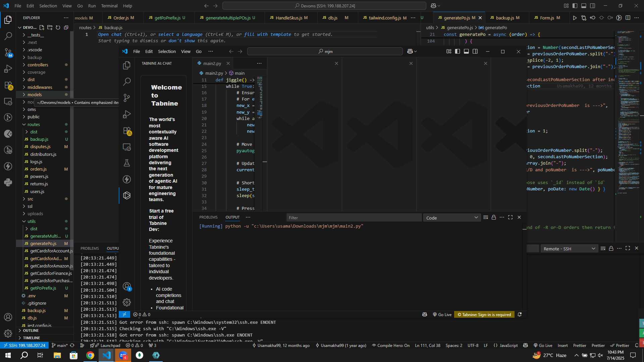The height and width of the screenshot is (362, 644).
Task: Open Code channel dropdown in mjm Output
Action: pos(452,218)
